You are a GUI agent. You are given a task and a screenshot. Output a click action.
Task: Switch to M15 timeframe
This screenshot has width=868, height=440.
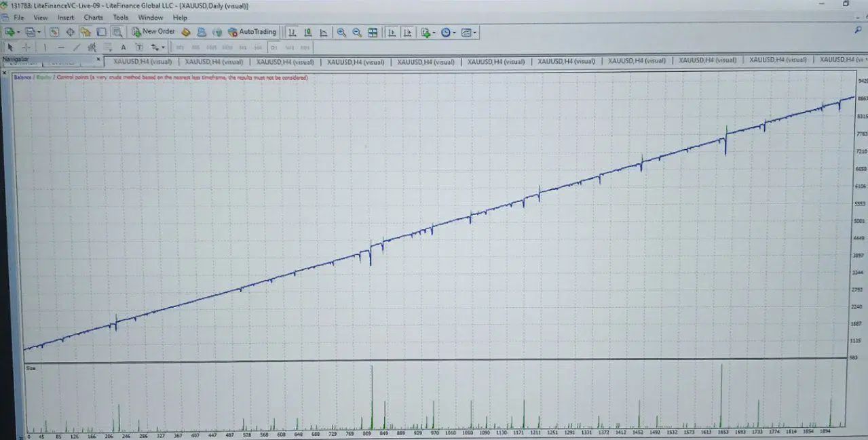pyautogui.click(x=212, y=47)
